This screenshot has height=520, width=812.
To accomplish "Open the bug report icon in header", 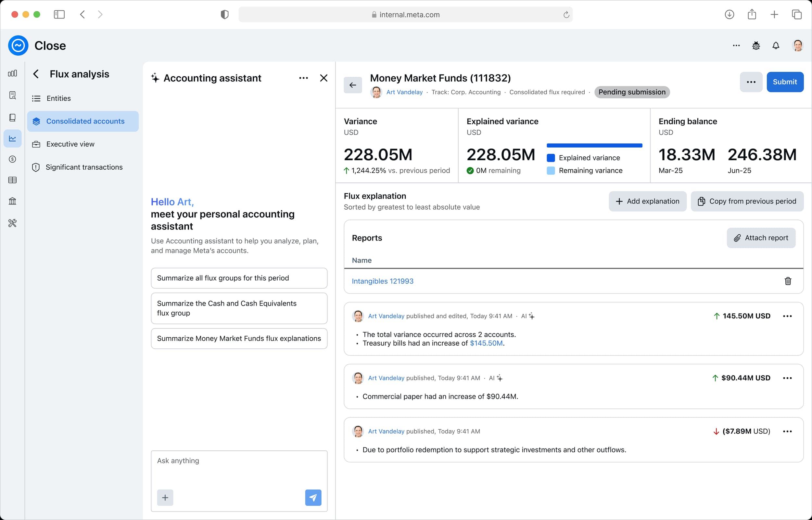I will tap(756, 45).
